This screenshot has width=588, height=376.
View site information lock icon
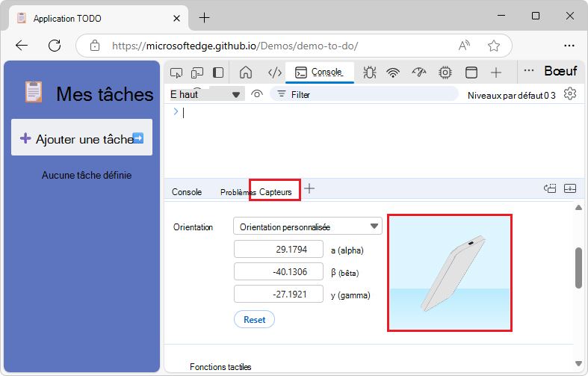[95, 46]
